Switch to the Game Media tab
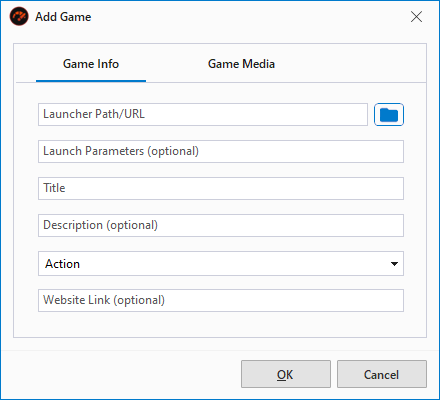Screen dimensions: 440x400 (241, 64)
